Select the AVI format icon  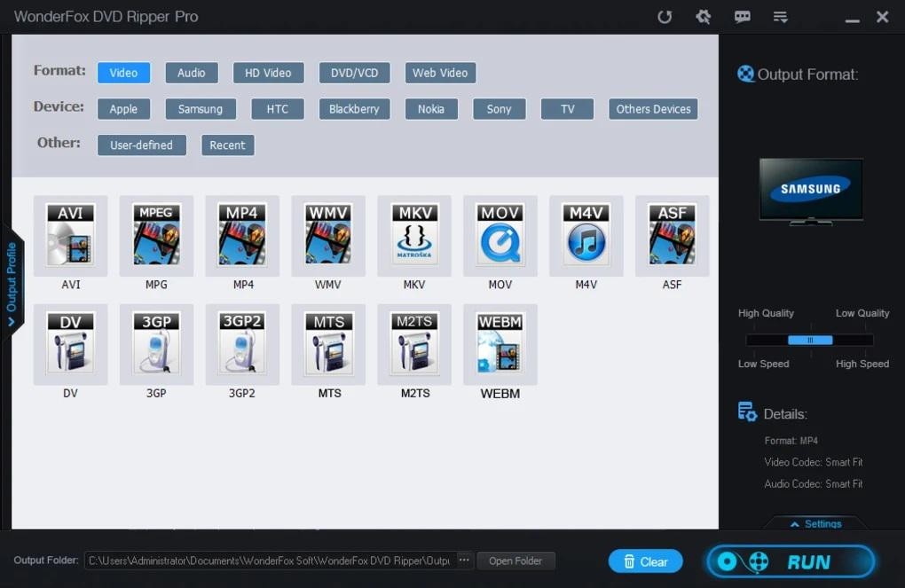70,236
